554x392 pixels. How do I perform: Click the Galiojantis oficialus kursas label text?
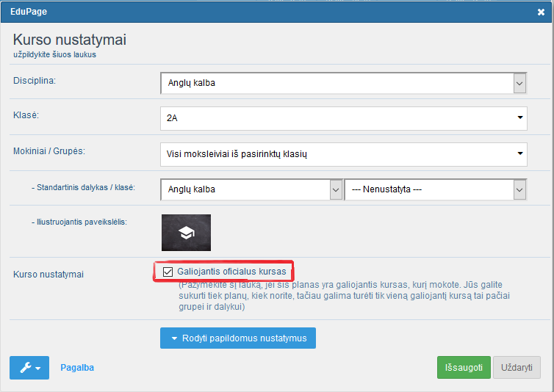[231, 272]
